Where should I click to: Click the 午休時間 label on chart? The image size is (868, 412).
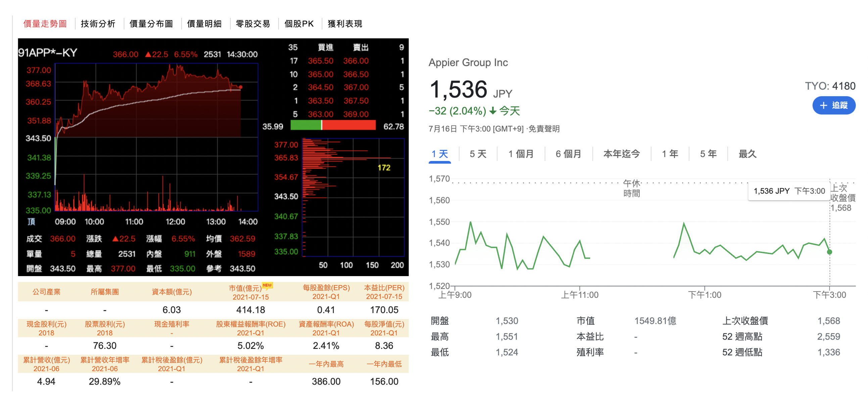coord(631,189)
